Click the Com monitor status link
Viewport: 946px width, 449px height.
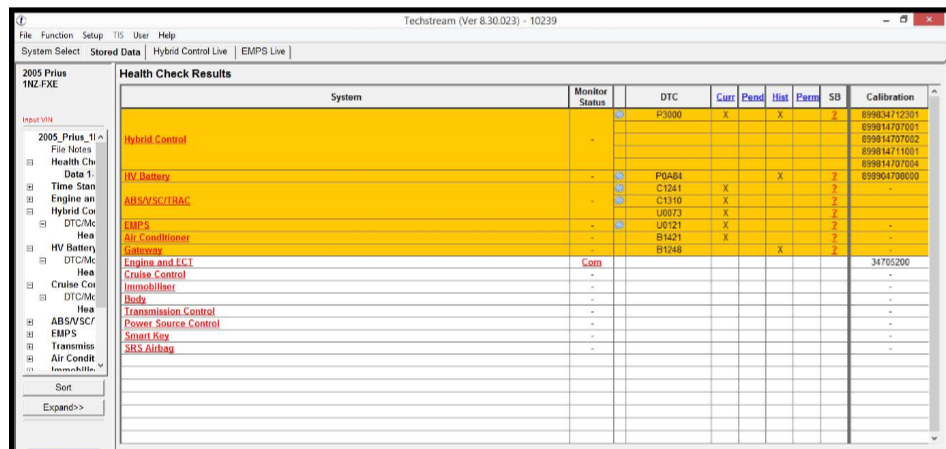[x=591, y=263]
